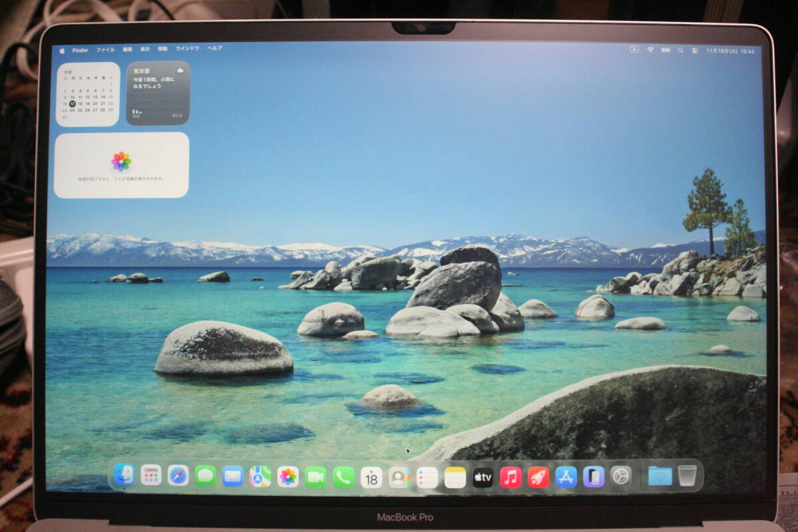Launch Reminders from the Dock
The image size is (798, 532).
click(x=427, y=477)
